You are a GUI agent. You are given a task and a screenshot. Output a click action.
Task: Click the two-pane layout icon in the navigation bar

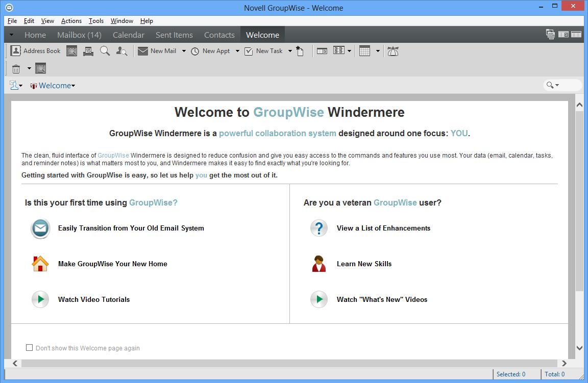[x=563, y=35]
